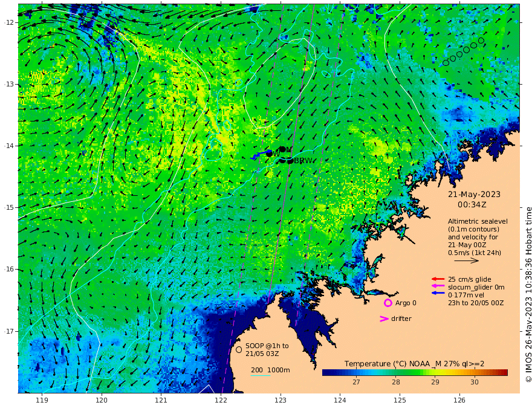Click the black mooring dot beside BRW
532x411 pixels.
pos(290,161)
